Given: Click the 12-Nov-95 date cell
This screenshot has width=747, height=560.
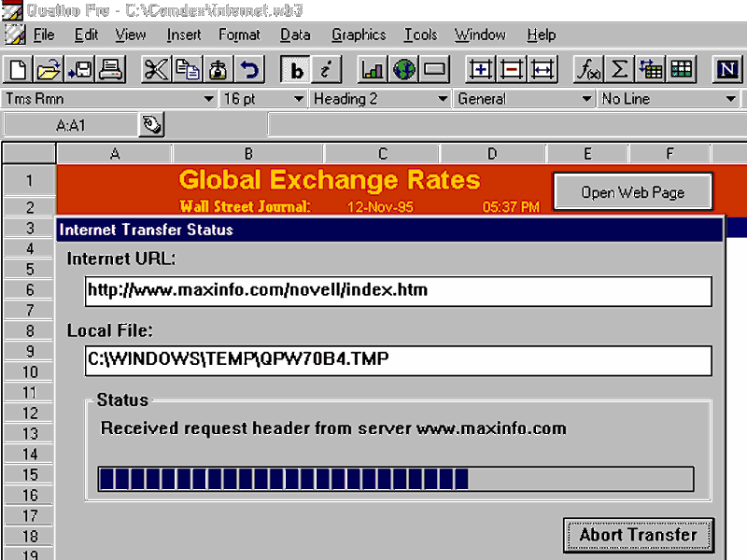Looking at the screenshot, I should [x=380, y=207].
